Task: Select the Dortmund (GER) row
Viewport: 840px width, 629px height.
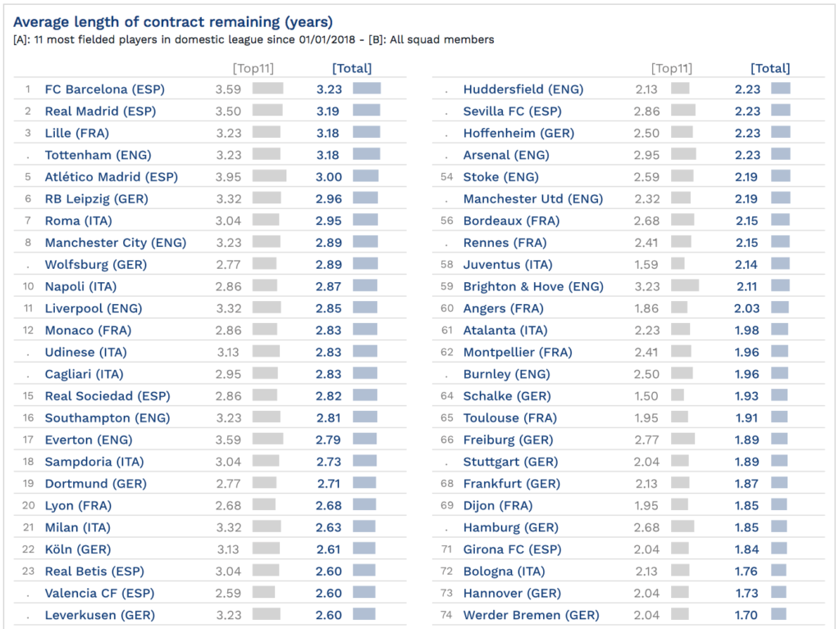Action: [x=95, y=484]
